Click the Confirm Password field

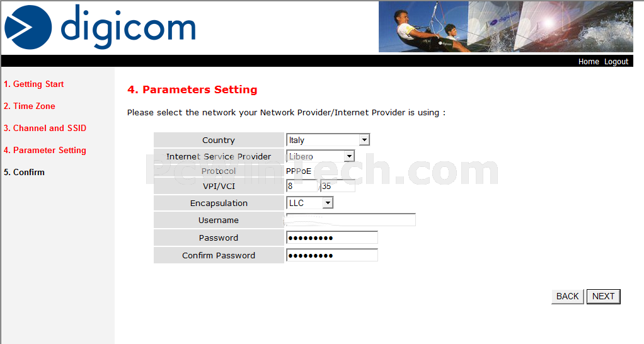(332, 255)
